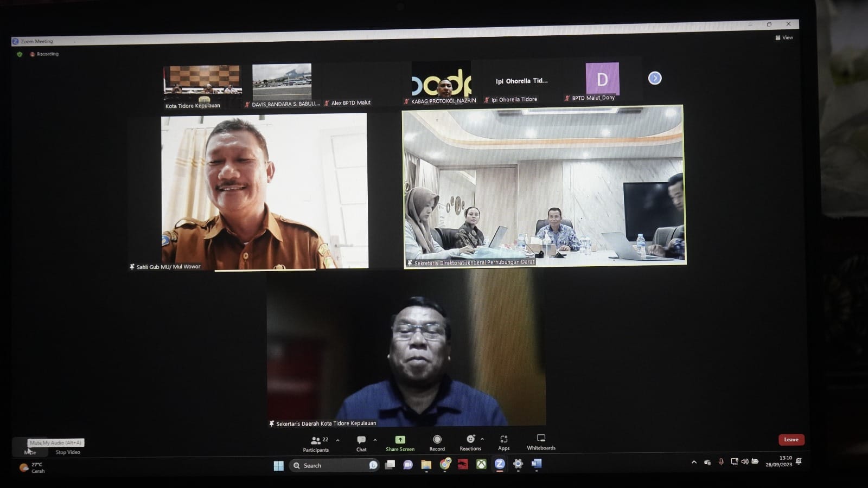Select Kota Tidore Kepulauan video thumbnail
868x488 pixels.
(x=202, y=87)
